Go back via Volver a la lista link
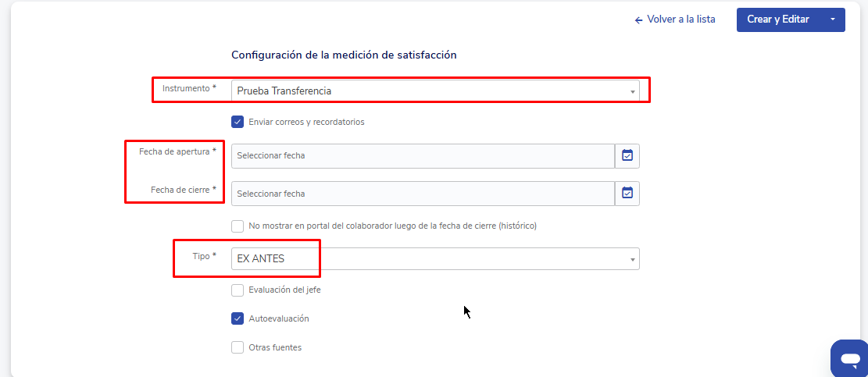868x377 pixels. [x=680, y=20]
